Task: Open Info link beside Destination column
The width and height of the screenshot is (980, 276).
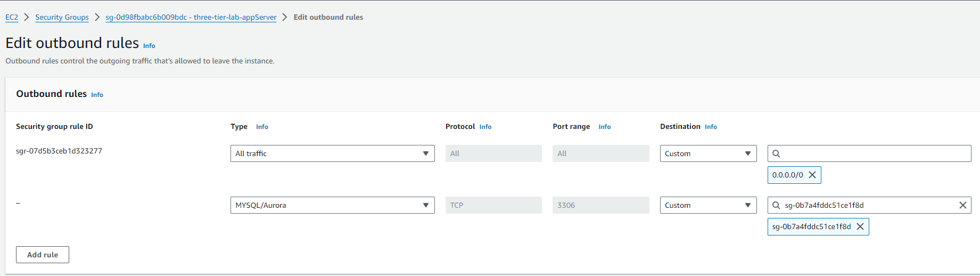Action: 711,127
